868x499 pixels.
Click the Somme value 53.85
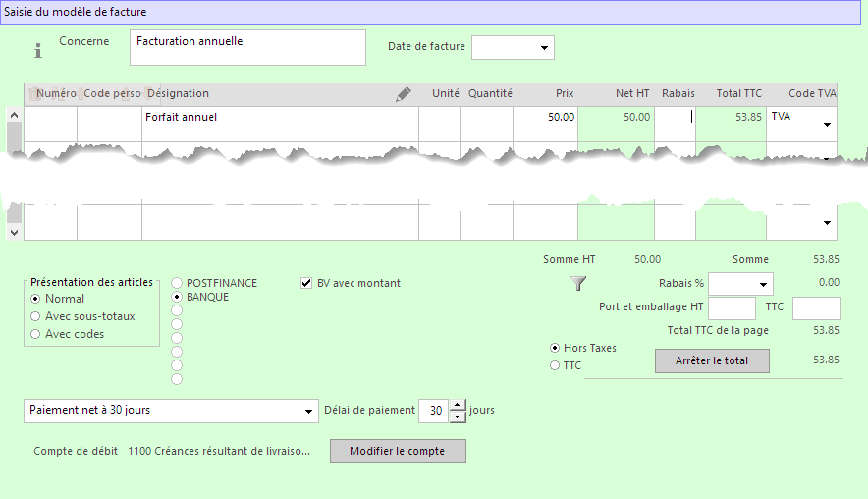point(826,259)
